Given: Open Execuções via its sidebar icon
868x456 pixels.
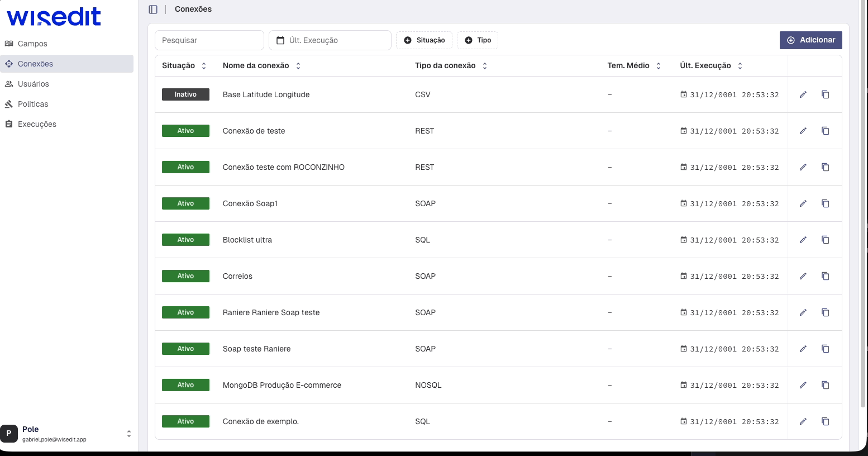Looking at the screenshot, I should pos(9,123).
